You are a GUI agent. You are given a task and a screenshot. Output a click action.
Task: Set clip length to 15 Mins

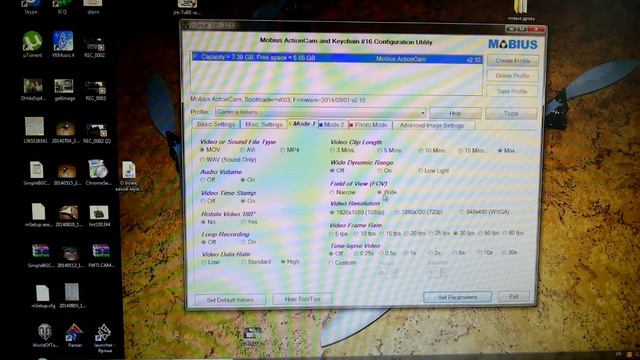tap(471, 150)
